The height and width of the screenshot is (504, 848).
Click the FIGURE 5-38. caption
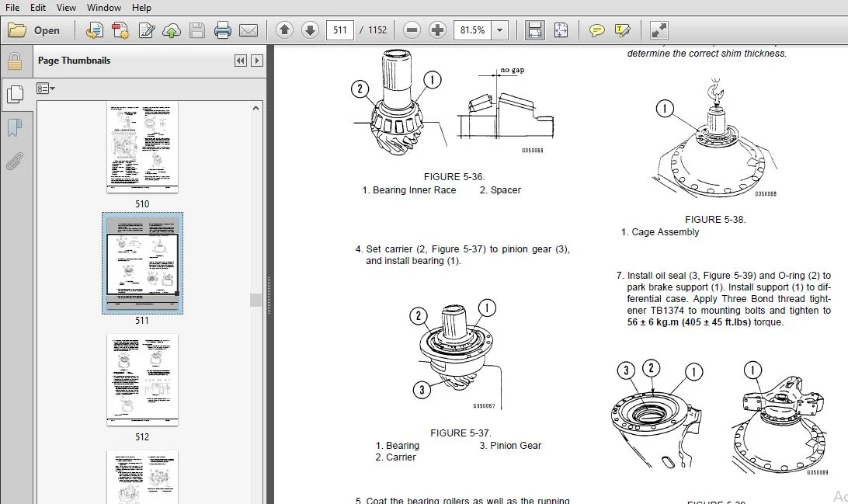pos(715,220)
